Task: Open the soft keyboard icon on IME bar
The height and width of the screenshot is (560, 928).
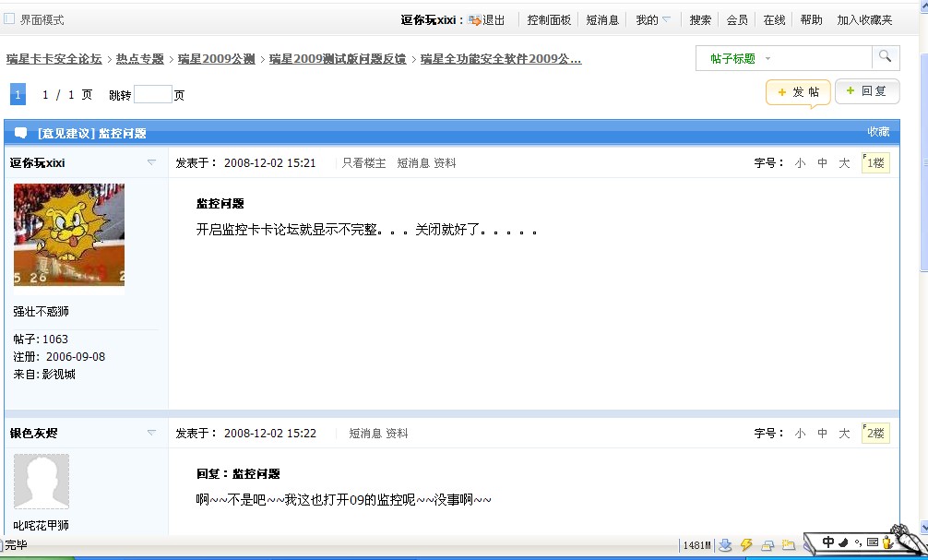Action: 873,542
